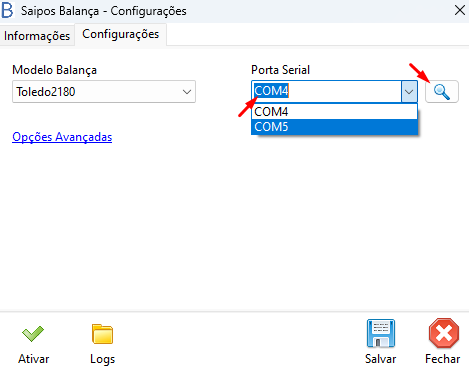This screenshot has width=469, height=367.
Task: Collapse the Porta Serial dropdown arrow
Action: pyautogui.click(x=409, y=92)
